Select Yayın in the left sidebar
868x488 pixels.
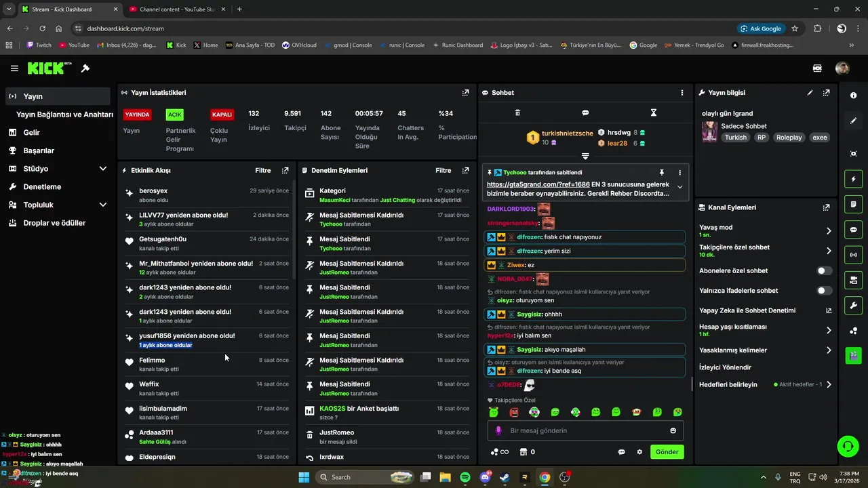coord(58,96)
